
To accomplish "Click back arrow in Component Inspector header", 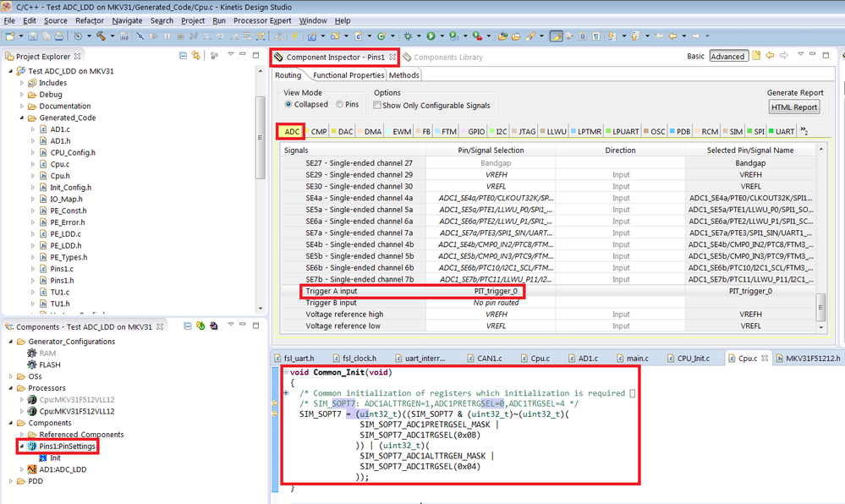I will pos(770,56).
